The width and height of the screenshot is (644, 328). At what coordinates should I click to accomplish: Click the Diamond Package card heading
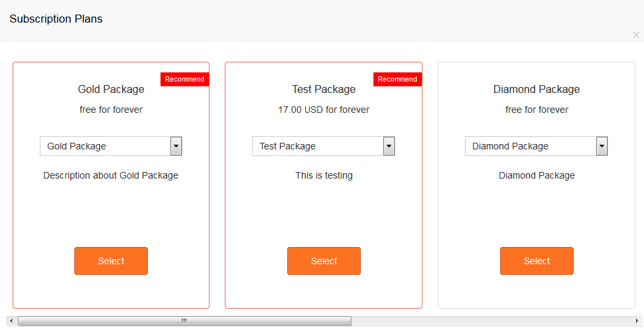(537, 89)
